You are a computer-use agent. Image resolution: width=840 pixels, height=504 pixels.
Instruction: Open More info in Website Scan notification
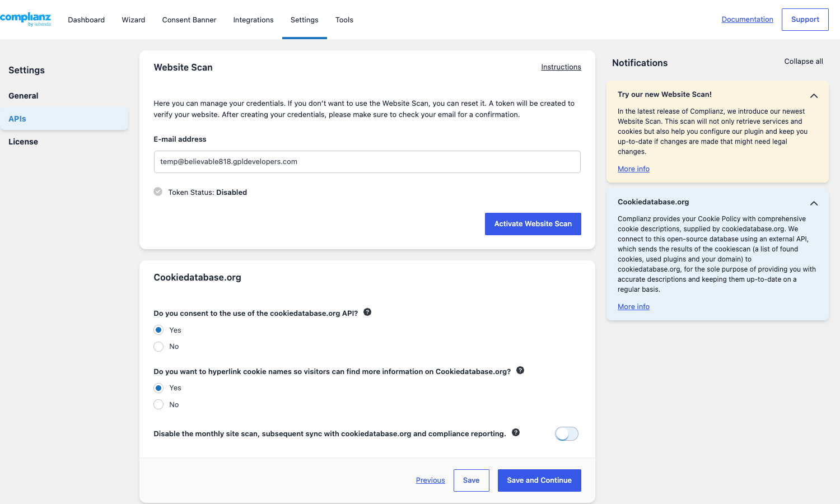point(633,169)
